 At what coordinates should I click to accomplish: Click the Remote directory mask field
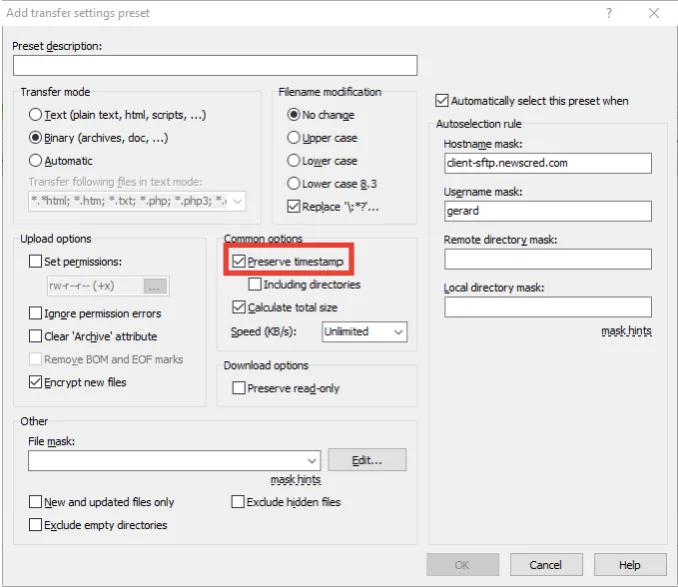(547, 259)
